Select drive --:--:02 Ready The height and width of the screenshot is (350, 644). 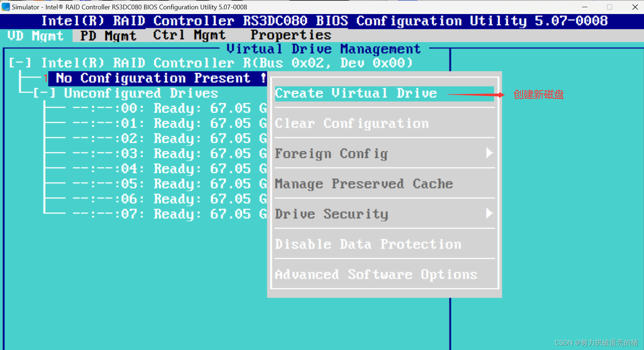coord(169,138)
